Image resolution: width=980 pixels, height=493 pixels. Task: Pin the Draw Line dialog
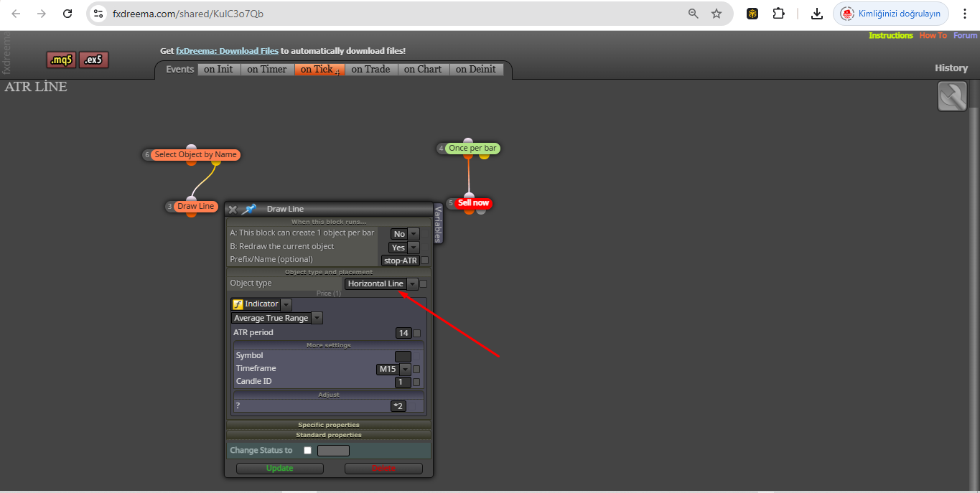tap(249, 209)
